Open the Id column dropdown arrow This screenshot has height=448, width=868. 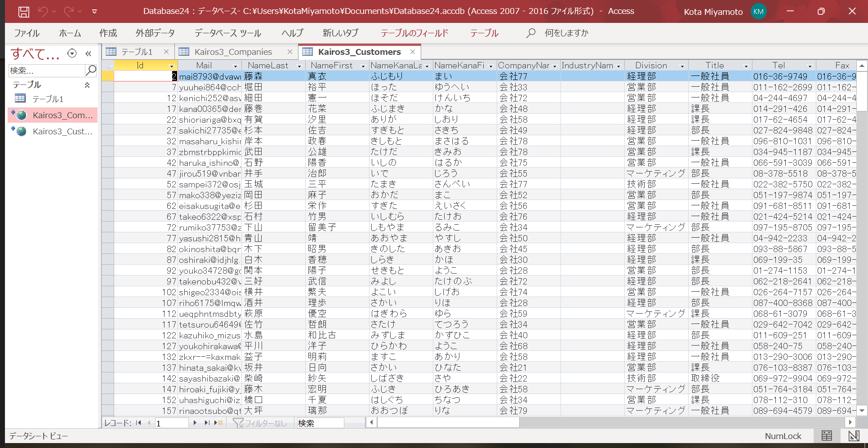(172, 66)
